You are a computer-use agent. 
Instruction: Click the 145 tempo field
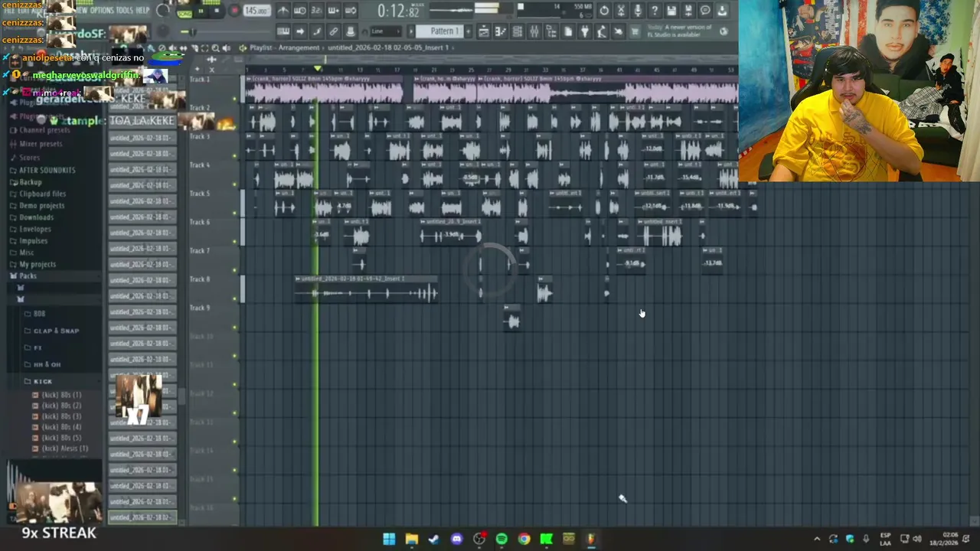[x=257, y=11]
